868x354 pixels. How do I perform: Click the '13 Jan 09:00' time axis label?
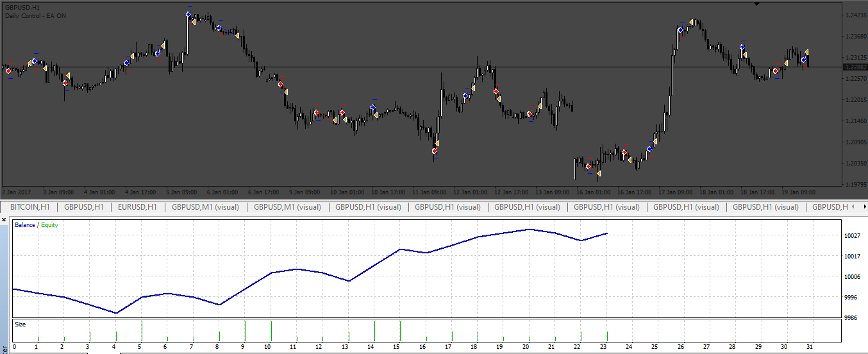[553, 192]
